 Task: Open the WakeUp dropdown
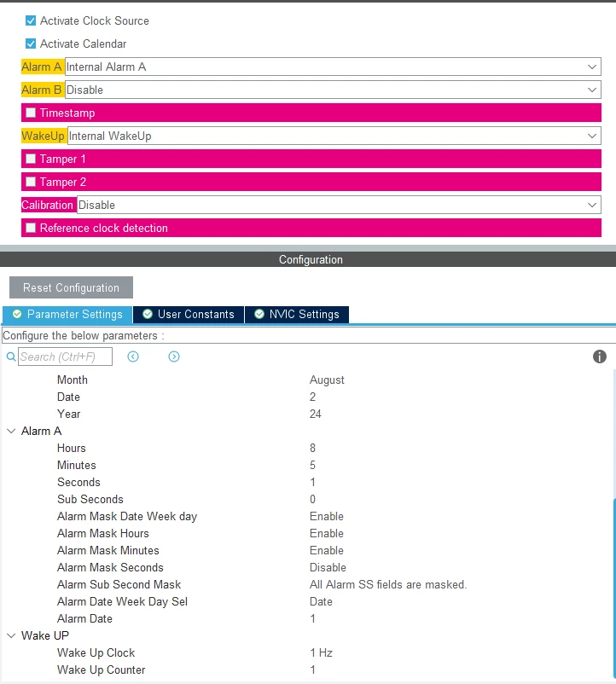[x=334, y=136]
